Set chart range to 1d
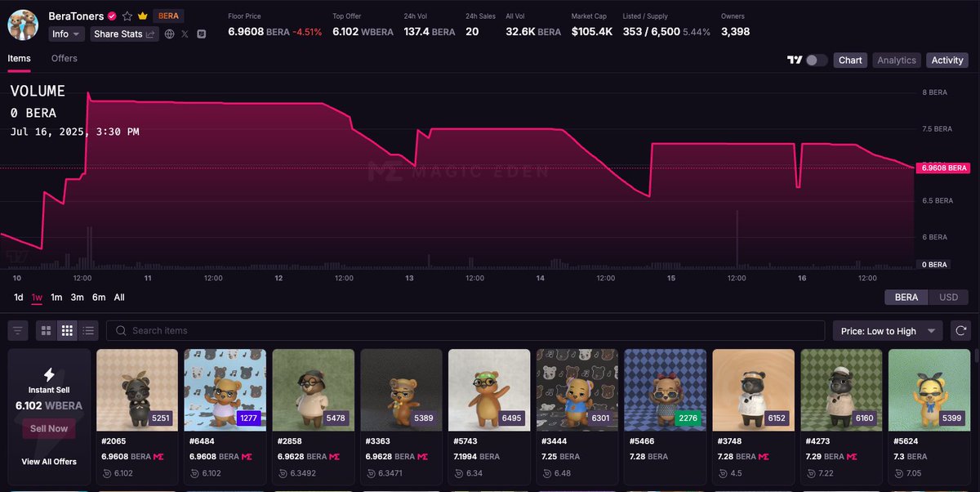Image resolution: width=980 pixels, height=492 pixels. pos(19,297)
